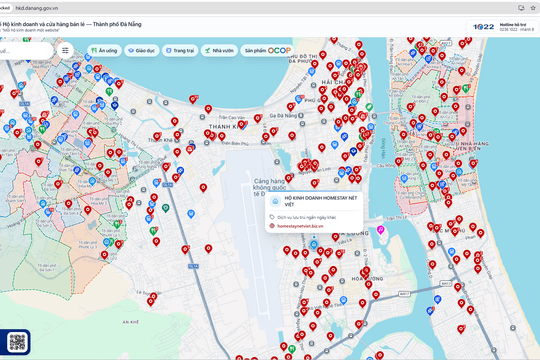
Task: Select the dark green marker west of airport
Action: pyautogui.click(x=166, y=208)
